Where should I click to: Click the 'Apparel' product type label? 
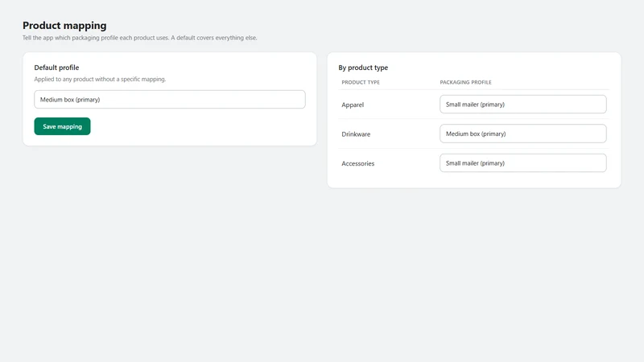(x=353, y=105)
